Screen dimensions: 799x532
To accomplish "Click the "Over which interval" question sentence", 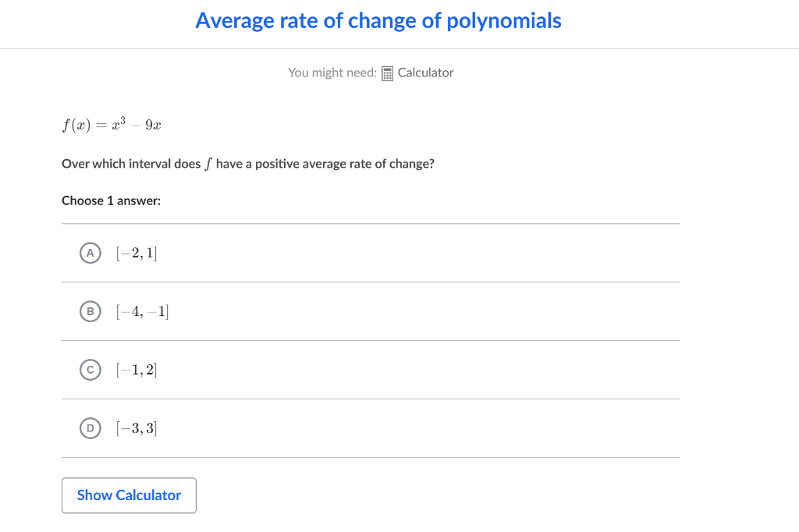I will [247, 164].
